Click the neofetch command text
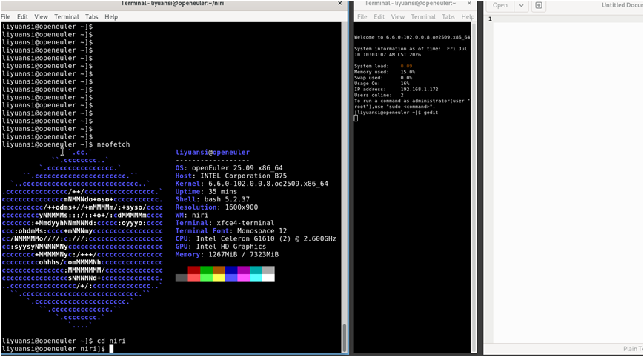The image size is (644, 357). click(x=113, y=144)
